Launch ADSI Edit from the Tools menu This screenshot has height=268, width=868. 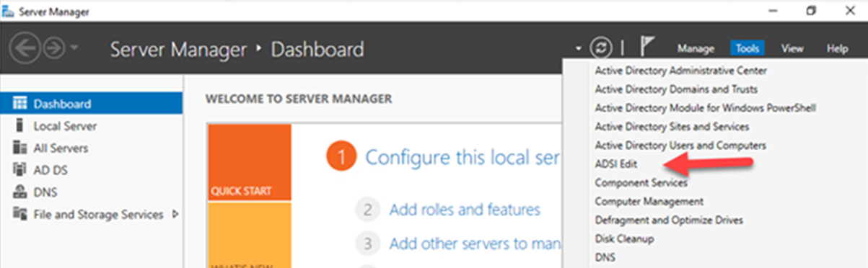[615, 164]
